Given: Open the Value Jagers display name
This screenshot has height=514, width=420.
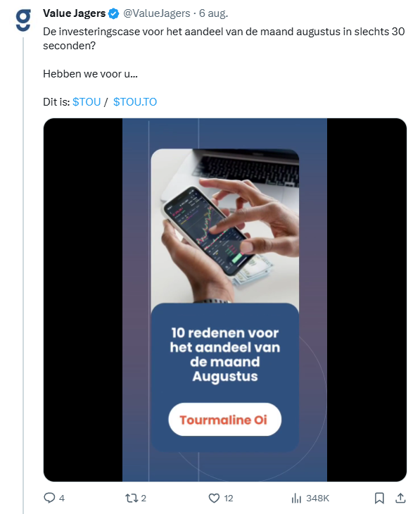Looking at the screenshot, I should pyautogui.click(x=75, y=13).
